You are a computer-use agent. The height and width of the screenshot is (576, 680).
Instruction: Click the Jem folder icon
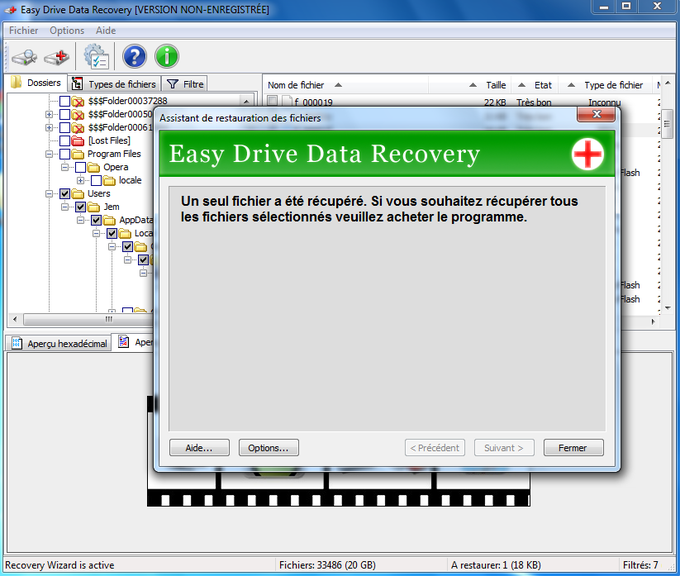tap(94, 207)
